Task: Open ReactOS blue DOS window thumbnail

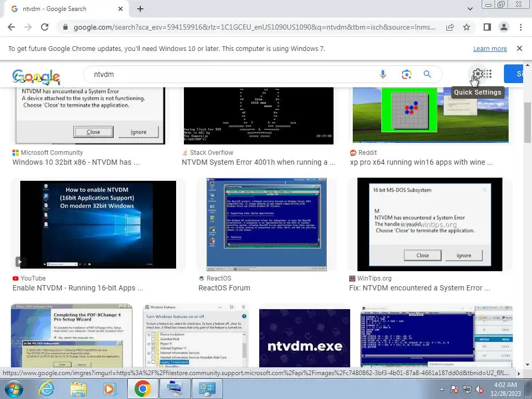Action: coord(267,224)
